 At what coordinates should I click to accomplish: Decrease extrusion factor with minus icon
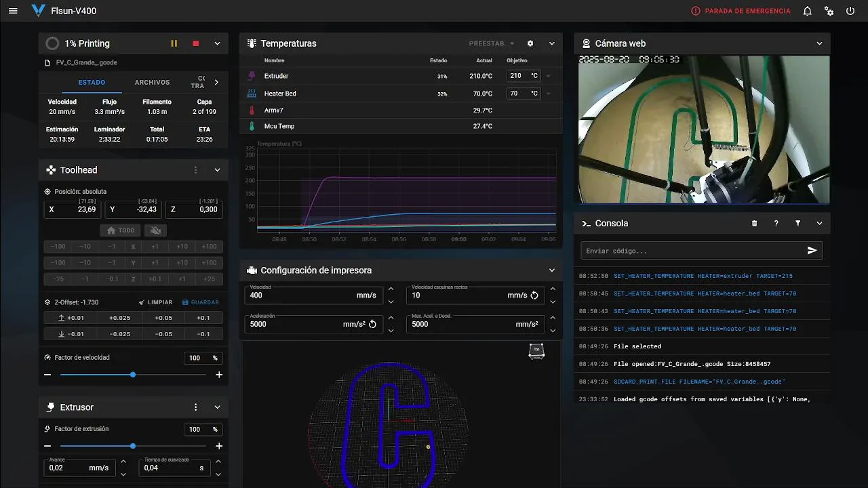tap(47, 446)
